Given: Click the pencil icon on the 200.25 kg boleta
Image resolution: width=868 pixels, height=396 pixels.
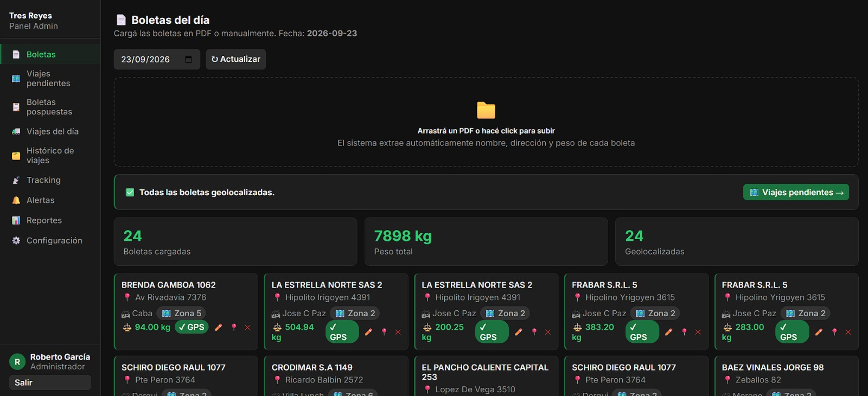Looking at the screenshot, I should (519, 332).
